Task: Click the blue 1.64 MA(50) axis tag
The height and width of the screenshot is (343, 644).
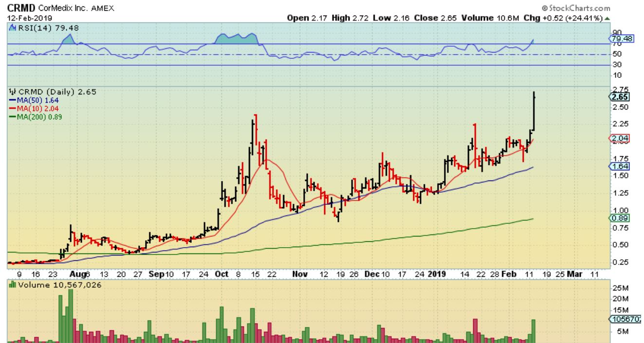Action: pos(620,166)
